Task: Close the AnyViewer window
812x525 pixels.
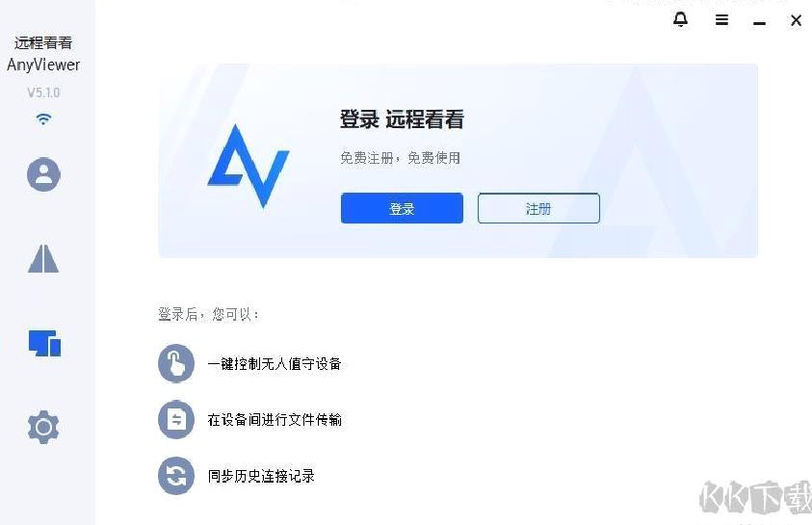Action: click(x=796, y=20)
